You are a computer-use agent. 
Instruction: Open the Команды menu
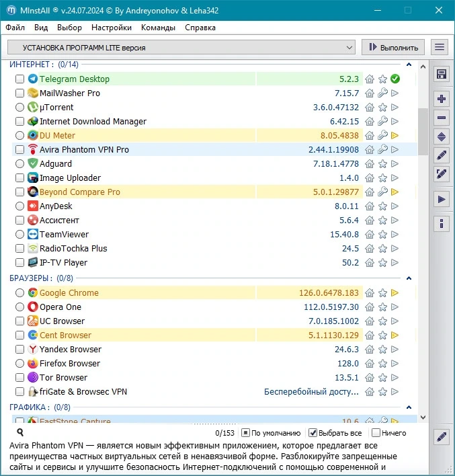[158, 28]
